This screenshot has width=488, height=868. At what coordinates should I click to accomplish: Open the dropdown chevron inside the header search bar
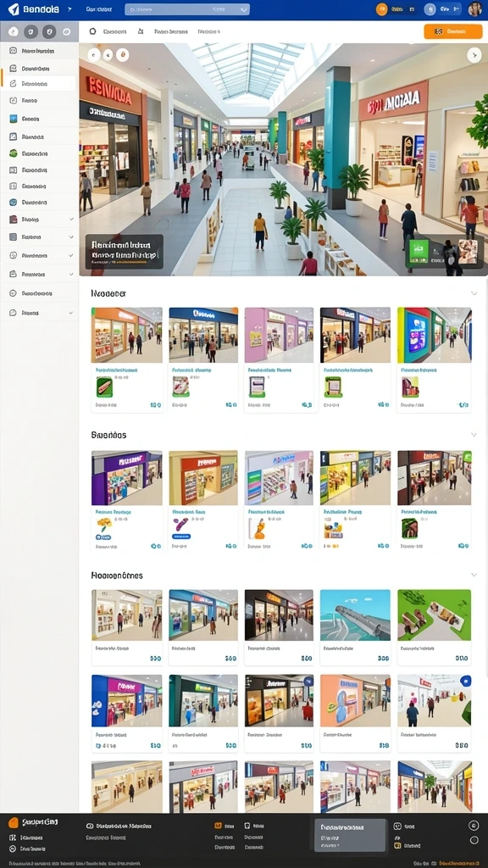pyautogui.click(x=243, y=9)
